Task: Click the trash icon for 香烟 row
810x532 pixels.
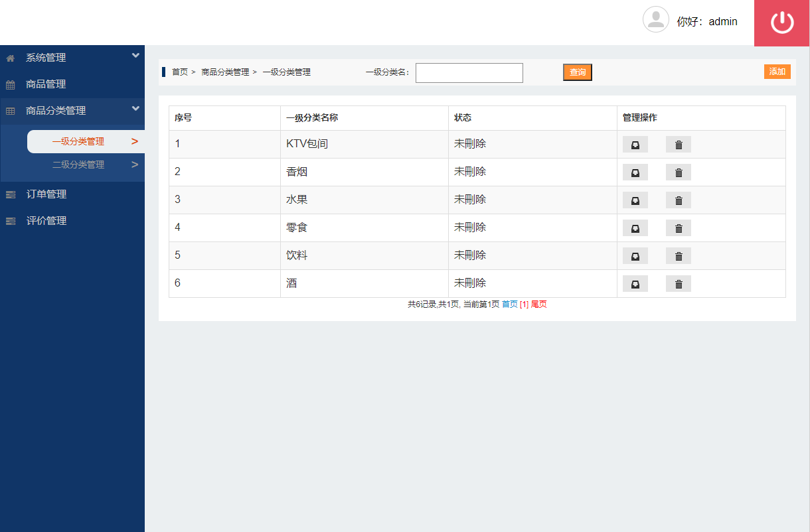Action: 678,172
